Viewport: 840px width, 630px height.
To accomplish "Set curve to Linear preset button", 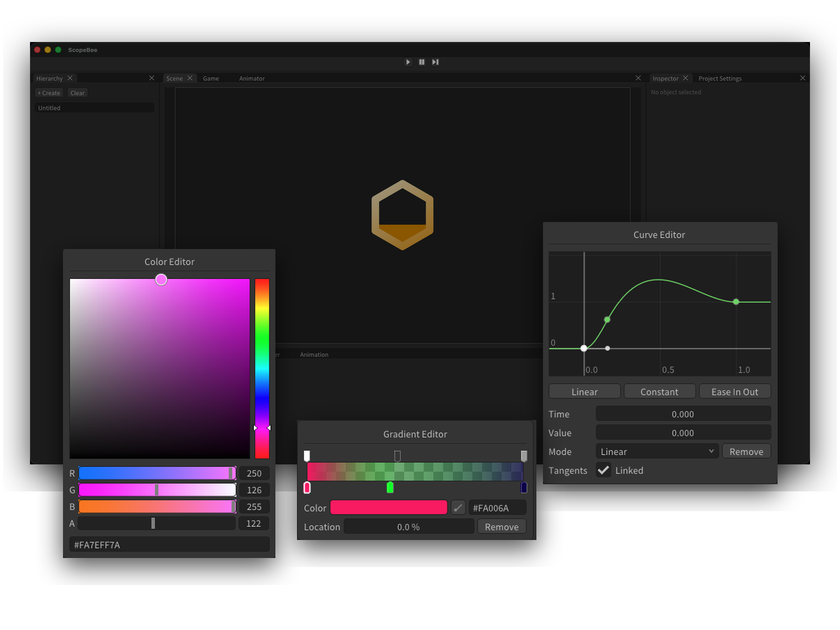I will point(584,391).
